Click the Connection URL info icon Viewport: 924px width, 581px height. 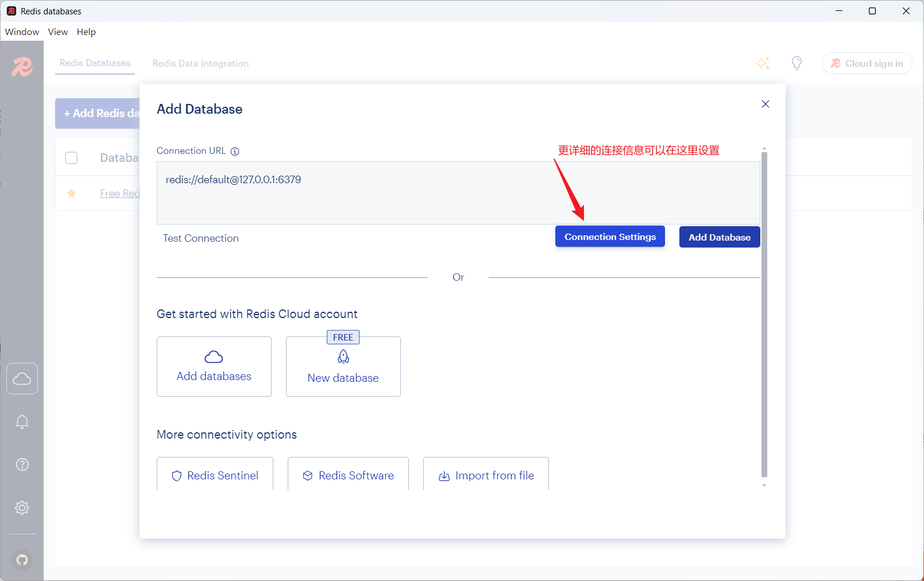point(235,152)
